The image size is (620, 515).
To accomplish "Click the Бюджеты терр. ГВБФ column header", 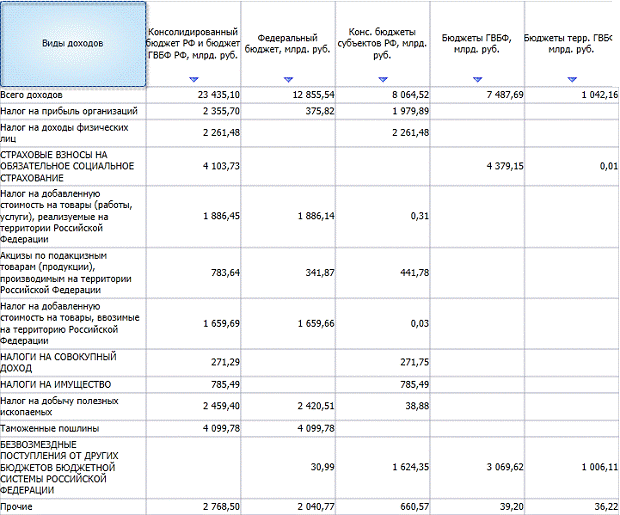I will [x=569, y=44].
